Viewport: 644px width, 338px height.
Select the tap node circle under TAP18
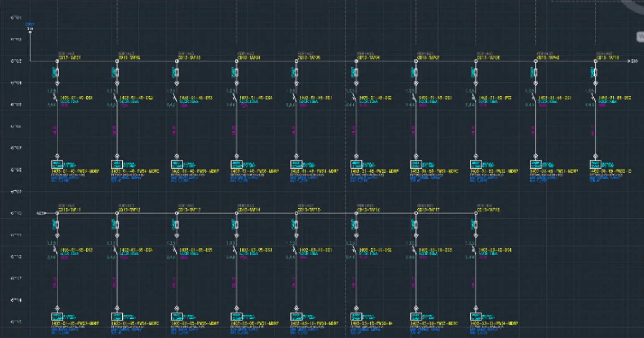pos(476,213)
